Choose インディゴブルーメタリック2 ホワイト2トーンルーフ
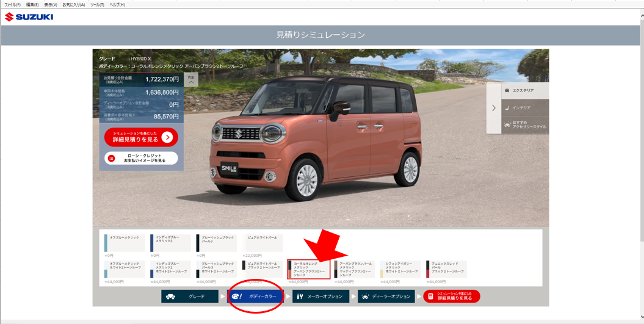The image size is (644, 324). pyautogui.click(x=170, y=269)
